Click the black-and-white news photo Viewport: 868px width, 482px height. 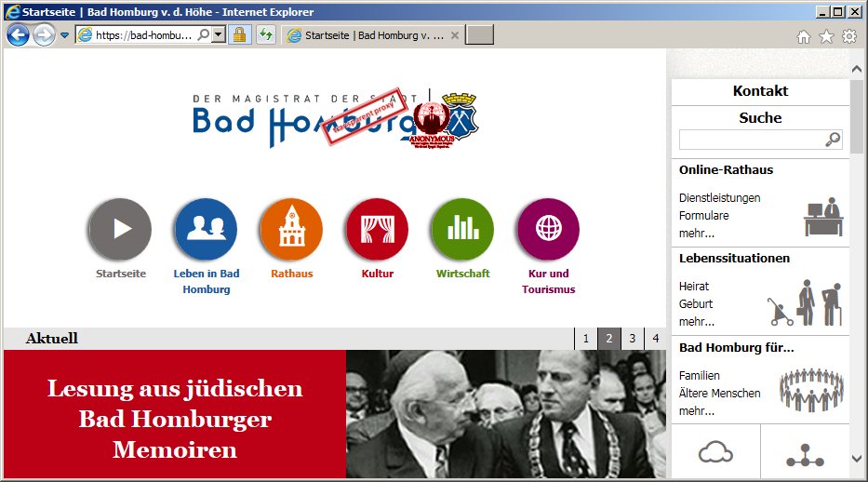tap(506, 414)
